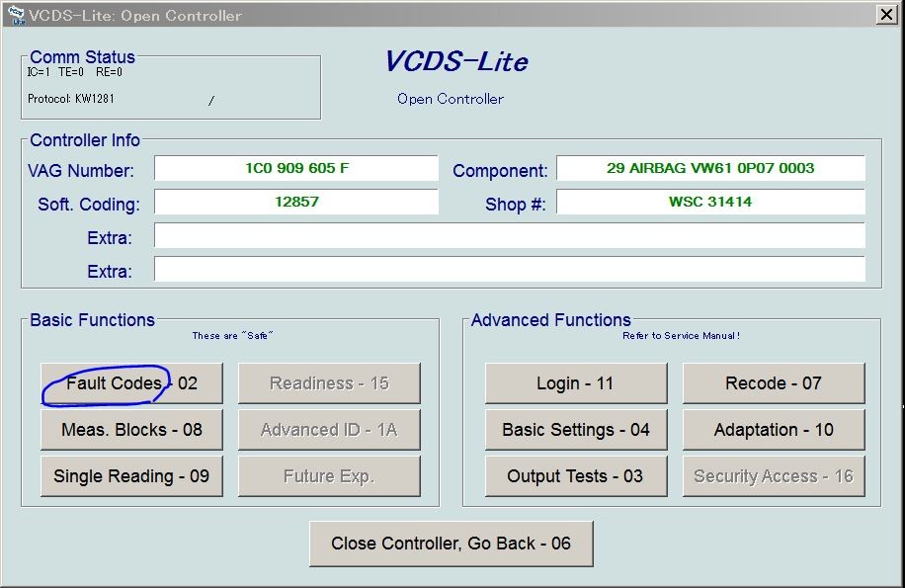Open Basic Settings - 04

[576, 430]
